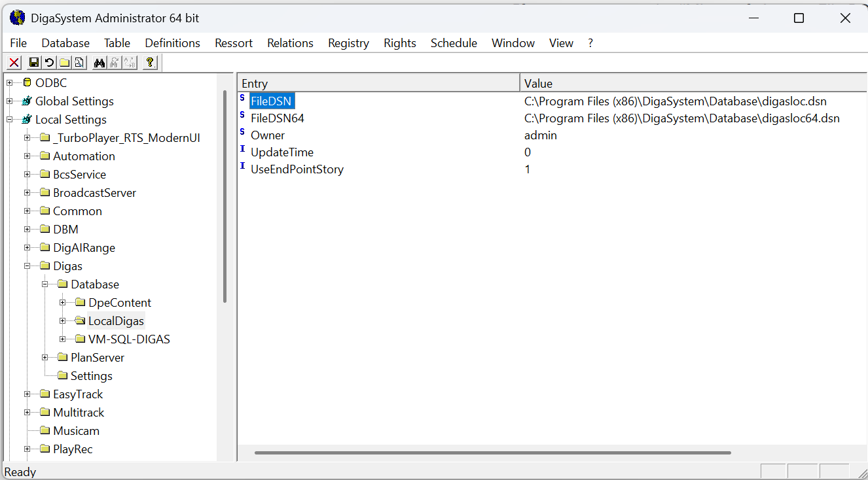Click the floppy disk save icon
868x480 pixels.
click(33, 63)
